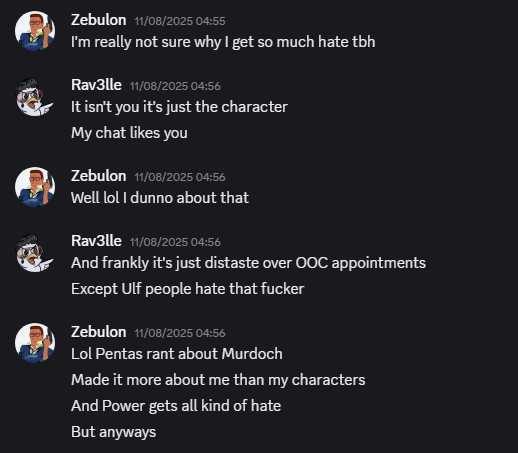This screenshot has width=518, height=453.
Task: Open Zebulon's username on the 04:55 message
Action: click(x=99, y=20)
